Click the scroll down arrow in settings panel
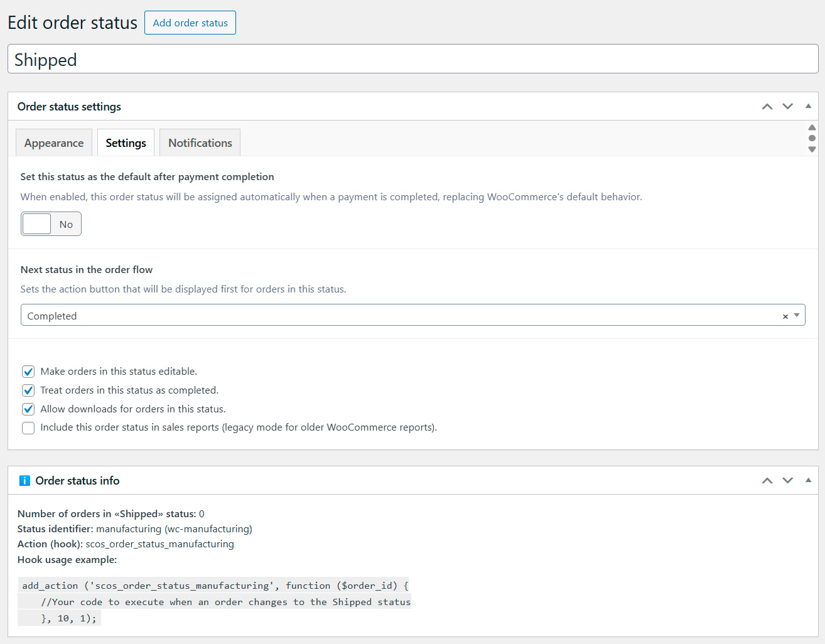Screen dimensions: 825x644 pyautogui.click(x=812, y=149)
